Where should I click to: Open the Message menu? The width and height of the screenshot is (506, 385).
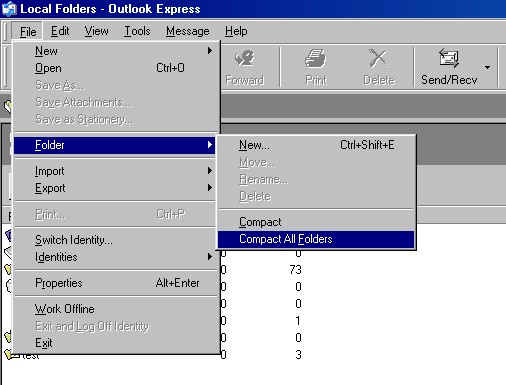[188, 31]
